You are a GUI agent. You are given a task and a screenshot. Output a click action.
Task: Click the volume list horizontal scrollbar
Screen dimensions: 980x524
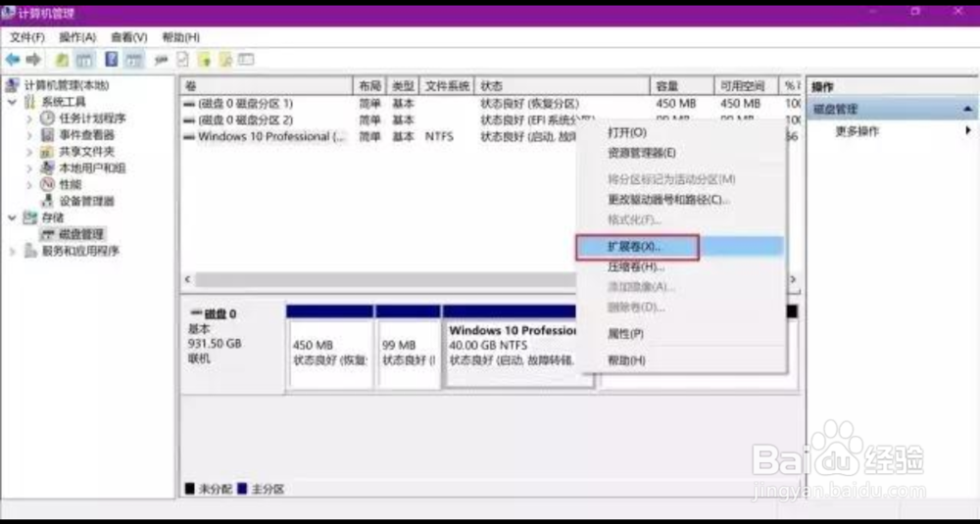385,279
